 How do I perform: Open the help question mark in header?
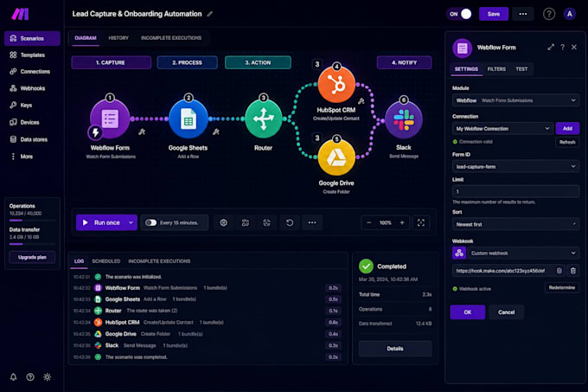tap(549, 14)
